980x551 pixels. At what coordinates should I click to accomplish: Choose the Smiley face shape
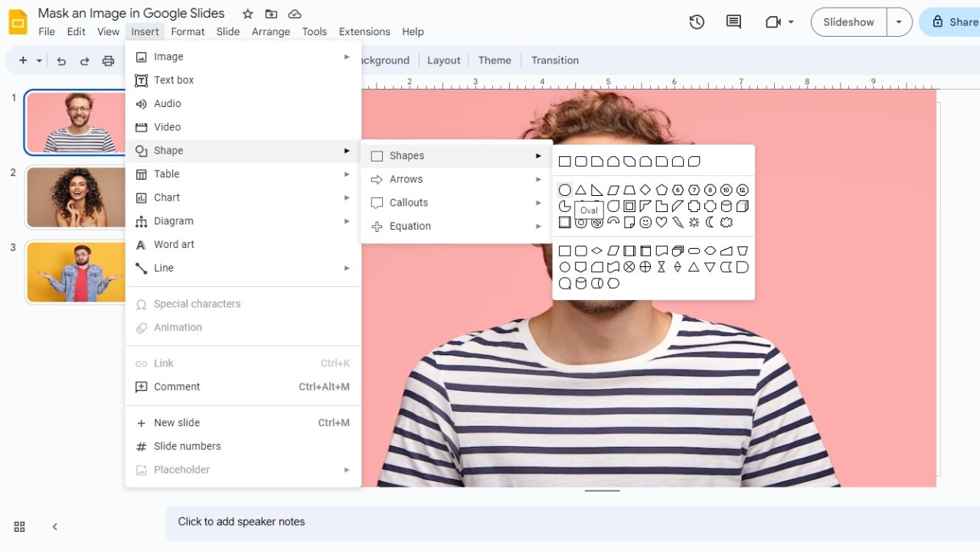(645, 222)
